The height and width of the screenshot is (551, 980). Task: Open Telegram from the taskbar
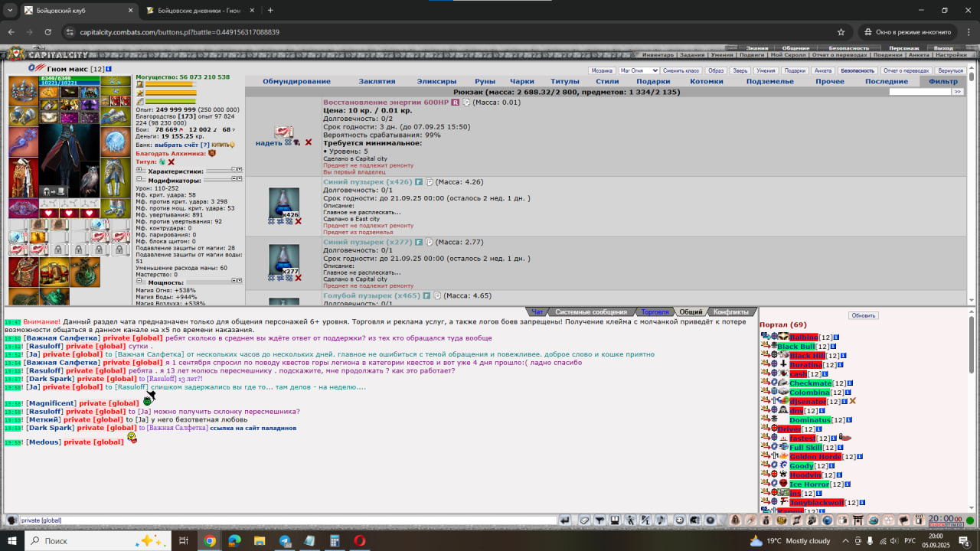(285, 540)
